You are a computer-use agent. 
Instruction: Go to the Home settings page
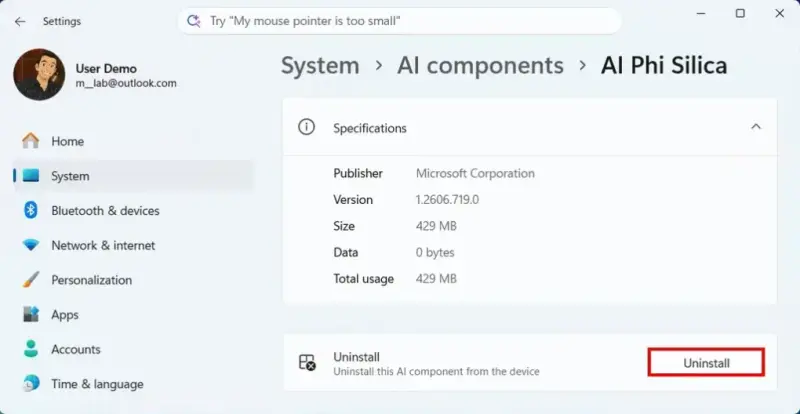coord(133,141)
